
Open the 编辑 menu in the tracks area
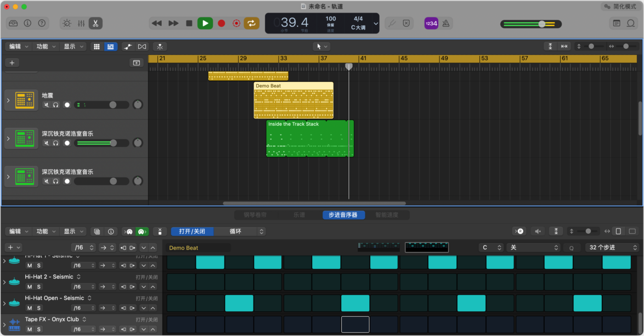[x=19, y=47]
